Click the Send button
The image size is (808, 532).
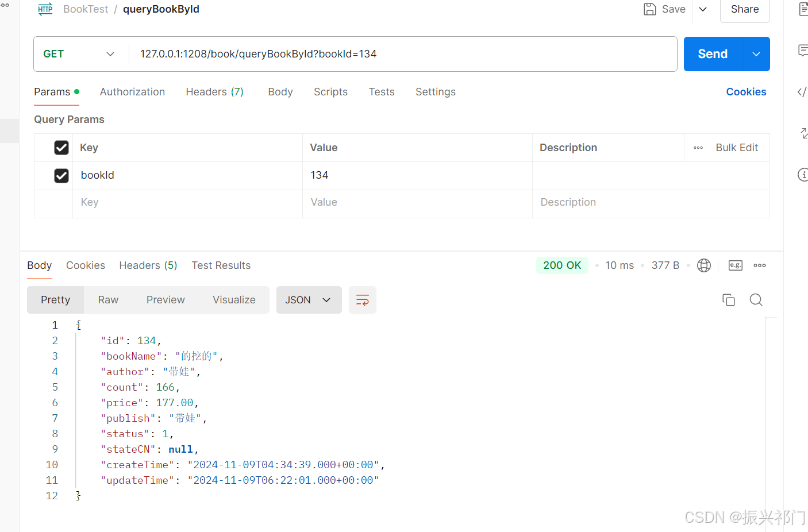pos(713,54)
